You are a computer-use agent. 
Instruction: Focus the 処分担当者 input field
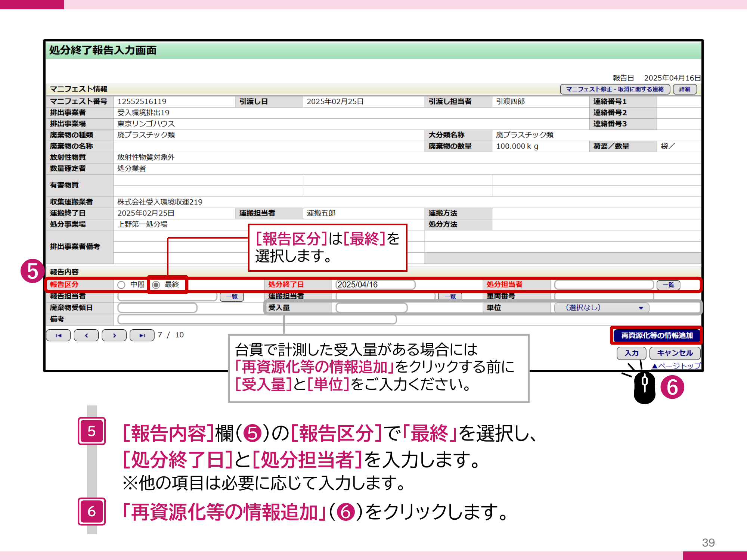(x=604, y=284)
